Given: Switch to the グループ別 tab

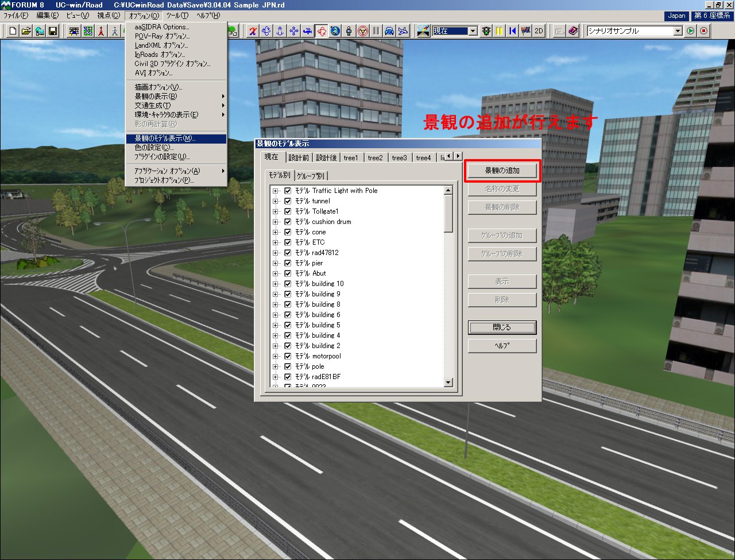Looking at the screenshot, I should pyautogui.click(x=311, y=176).
